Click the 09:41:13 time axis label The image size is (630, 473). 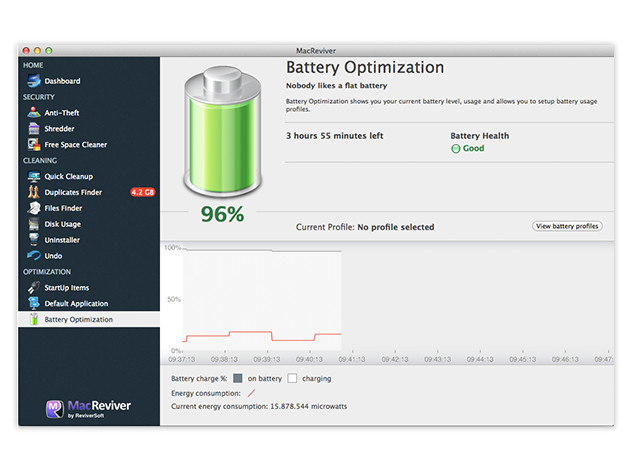point(352,359)
